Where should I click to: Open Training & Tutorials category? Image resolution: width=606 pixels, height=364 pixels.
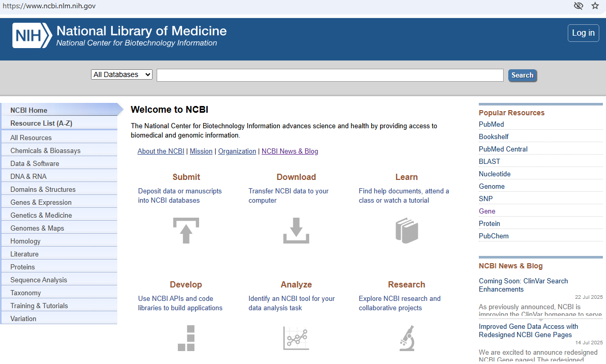pyautogui.click(x=59, y=306)
